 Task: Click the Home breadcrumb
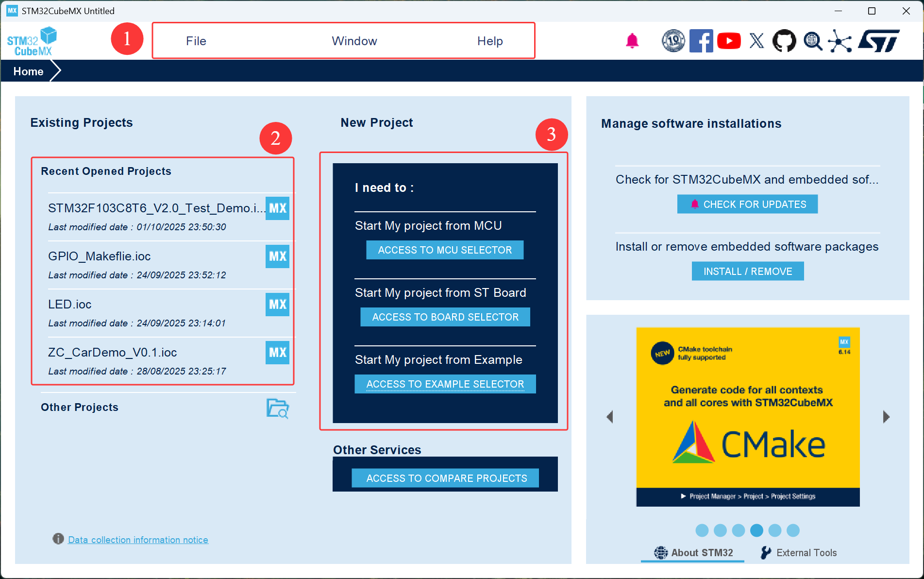coord(28,71)
